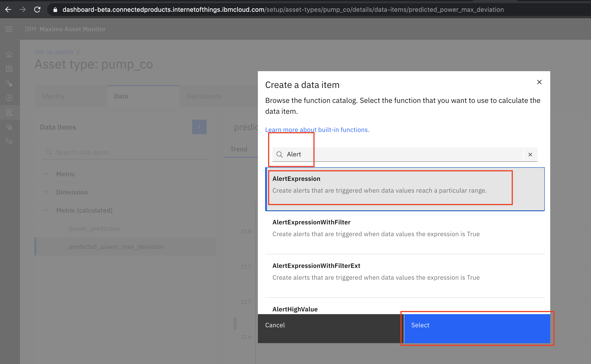Select the AlertExpressionWithFilter function

405,233
